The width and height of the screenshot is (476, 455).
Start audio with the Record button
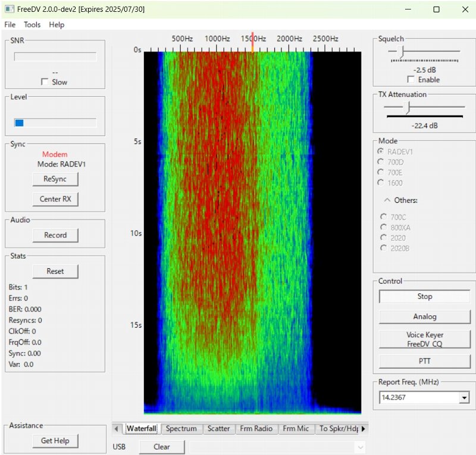55,236
